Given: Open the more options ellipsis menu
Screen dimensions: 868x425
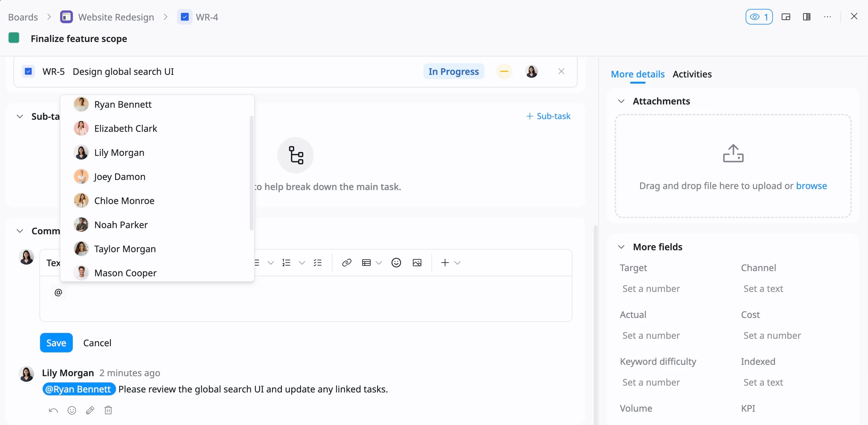Looking at the screenshot, I should click(x=827, y=17).
